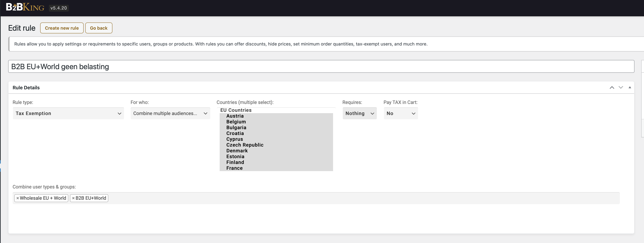Open Pay TAX in Cart dropdown

click(x=401, y=113)
